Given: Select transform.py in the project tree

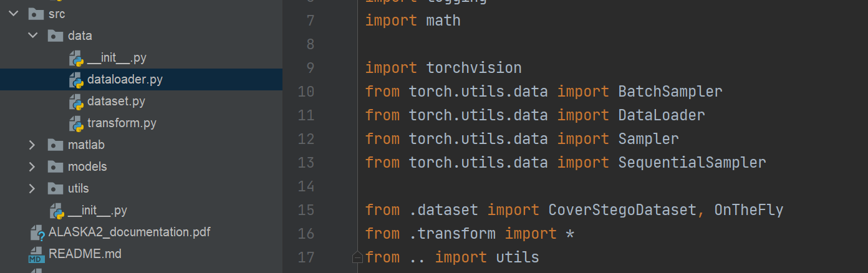Looking at the screenshot, I should pyautogui.click(x=122, y=123).
